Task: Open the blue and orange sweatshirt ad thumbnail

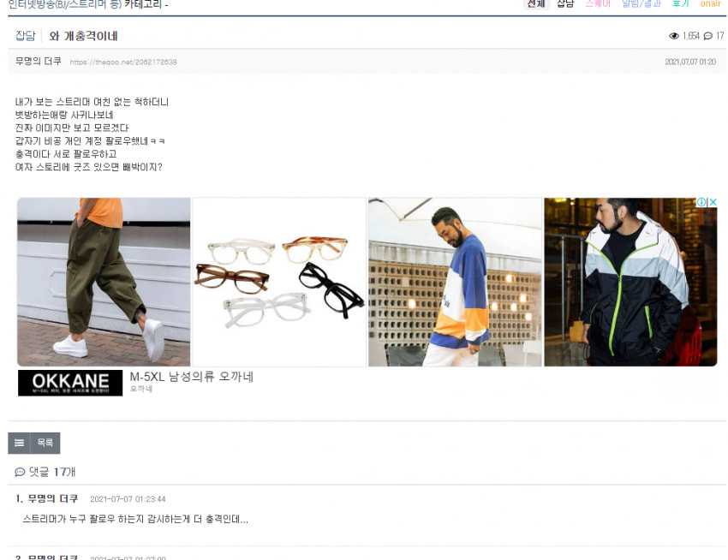Action: (455, 282)
